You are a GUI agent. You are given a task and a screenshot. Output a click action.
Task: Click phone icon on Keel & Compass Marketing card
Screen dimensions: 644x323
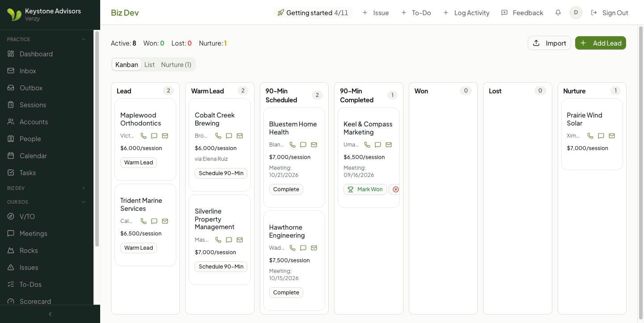pyautogui.click(x=367, y=145)
